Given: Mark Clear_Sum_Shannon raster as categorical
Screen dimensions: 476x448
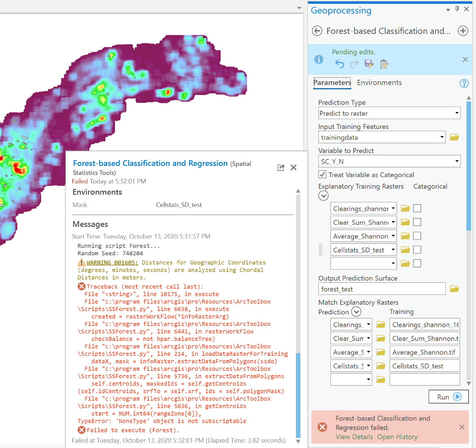Looking at the screenshot, I should 417,222.
